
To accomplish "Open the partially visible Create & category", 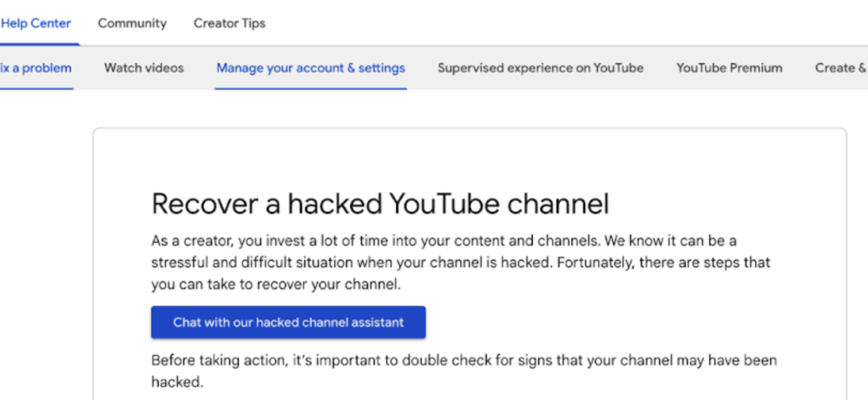I will [x=841, y=69].
